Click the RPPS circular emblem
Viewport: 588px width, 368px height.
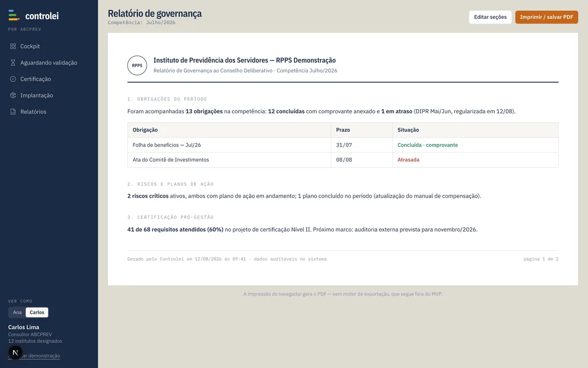click(137, 65)
